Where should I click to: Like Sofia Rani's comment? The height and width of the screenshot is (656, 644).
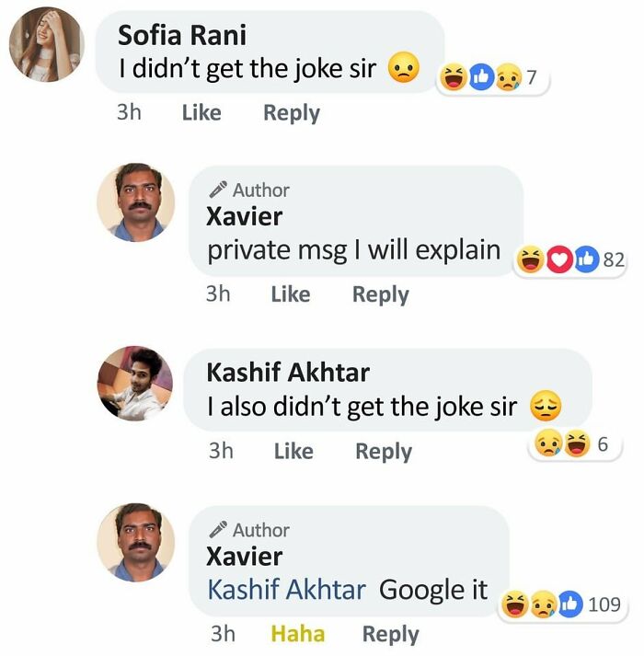click(201, 113)
